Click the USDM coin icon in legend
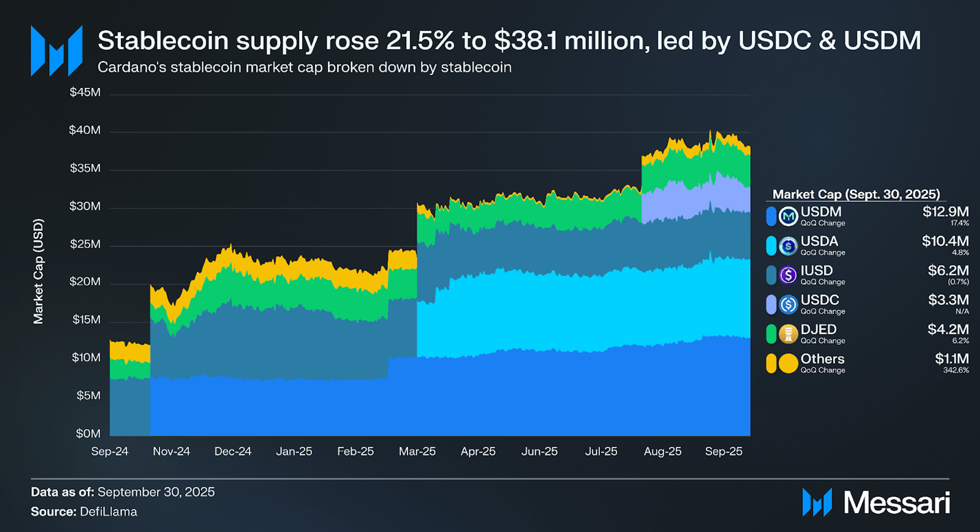Viewport: 980px width, 532px height. pyautogui.click(x=788, y=216)
